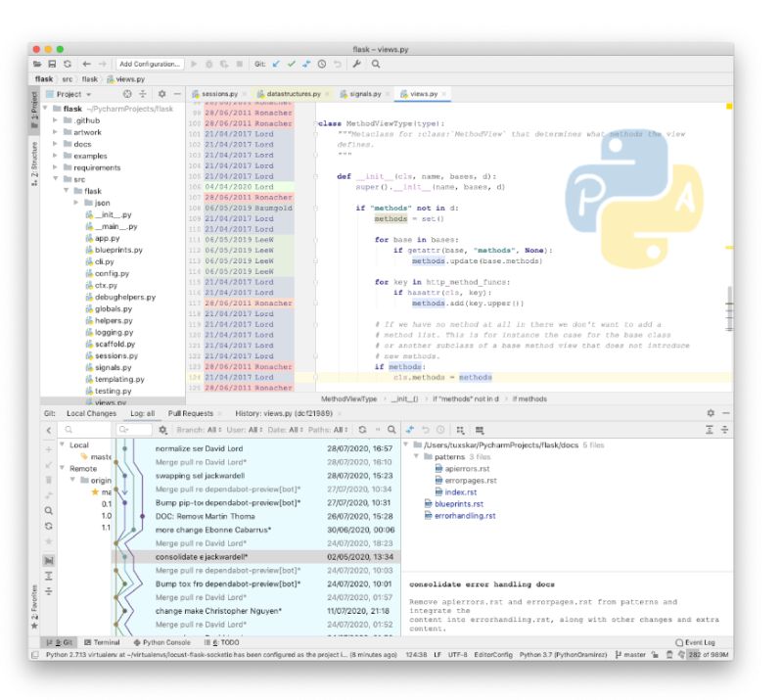
Task: Collapse the branches pane with left chevron
Action: [x=48, y=430]
